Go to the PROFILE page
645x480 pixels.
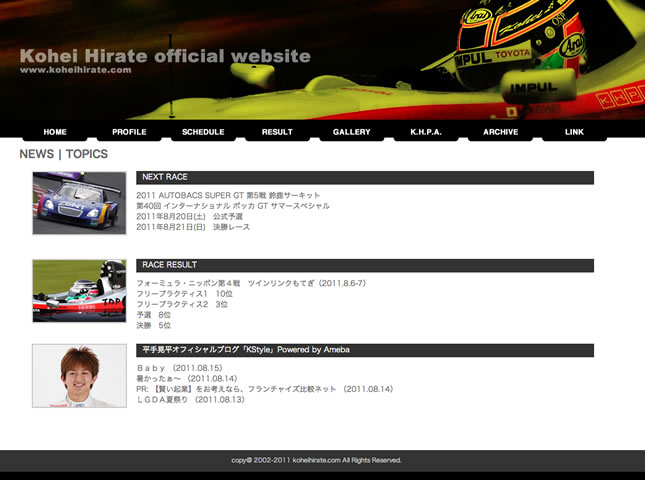click(x=129, y=132)
